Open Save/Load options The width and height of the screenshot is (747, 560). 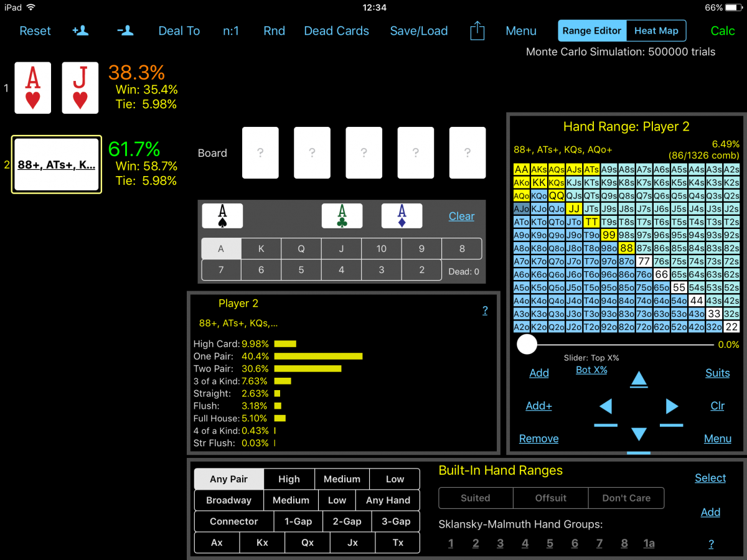pyautogui.click(x=418, y=31)
